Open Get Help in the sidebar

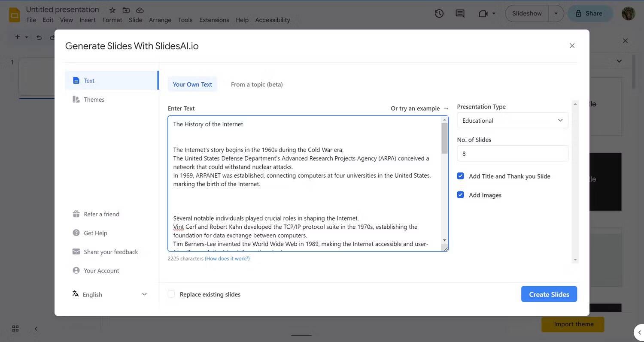[x=95, y=233]
